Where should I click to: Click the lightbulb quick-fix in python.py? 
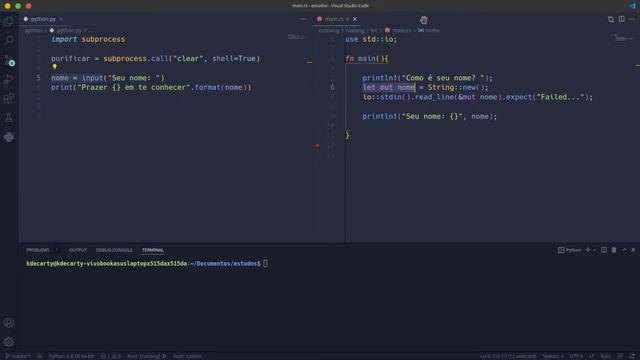coord(55,67)
